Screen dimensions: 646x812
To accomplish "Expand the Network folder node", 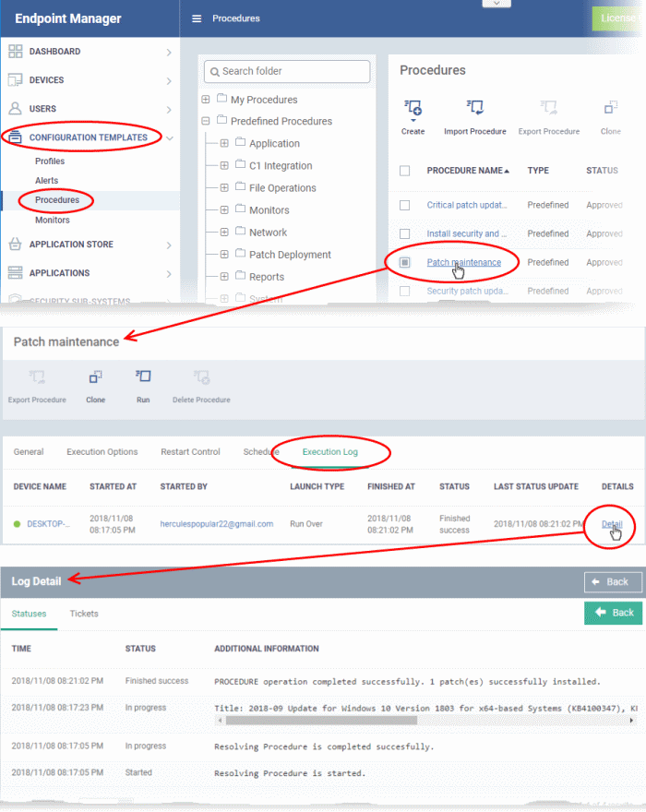I will pyautogui.click(x=224, y=232).
